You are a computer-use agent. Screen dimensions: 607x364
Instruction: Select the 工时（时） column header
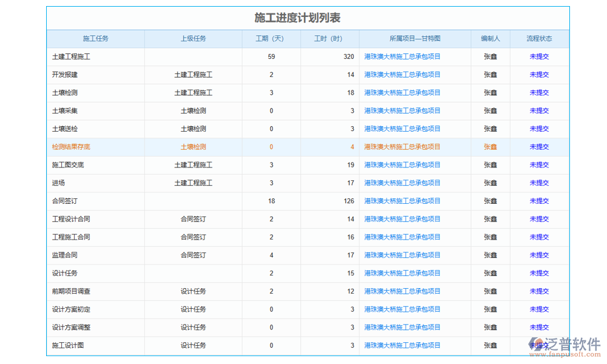pos(329,39)
